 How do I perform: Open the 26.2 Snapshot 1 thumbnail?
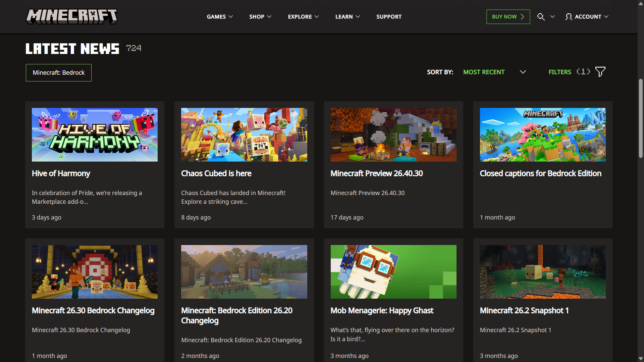click(543, 272)
